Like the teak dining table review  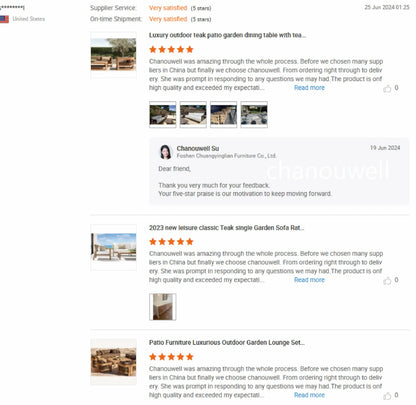tap(387, 88)
